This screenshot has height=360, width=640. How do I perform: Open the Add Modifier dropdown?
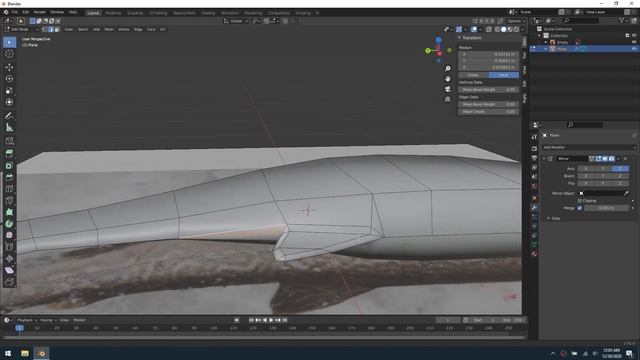click(x=589, y=147)
